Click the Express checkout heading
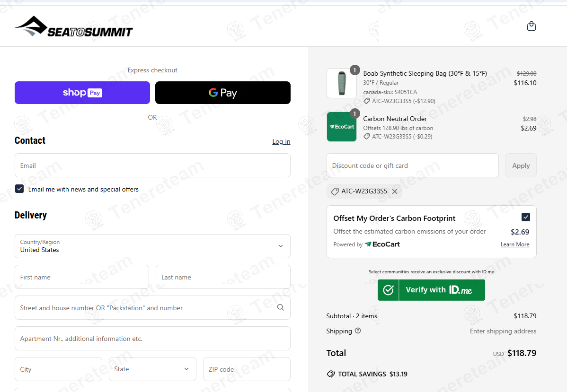The image size is (567, 392). pos(152,70)
